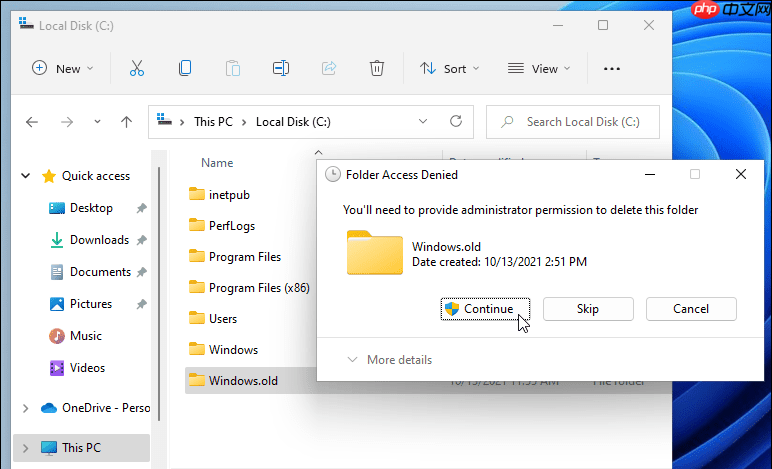Image resolution: width=772 pixels, height=469 pixels.
Task: Expand address bar history dropdown
Action: coord(423,121)
